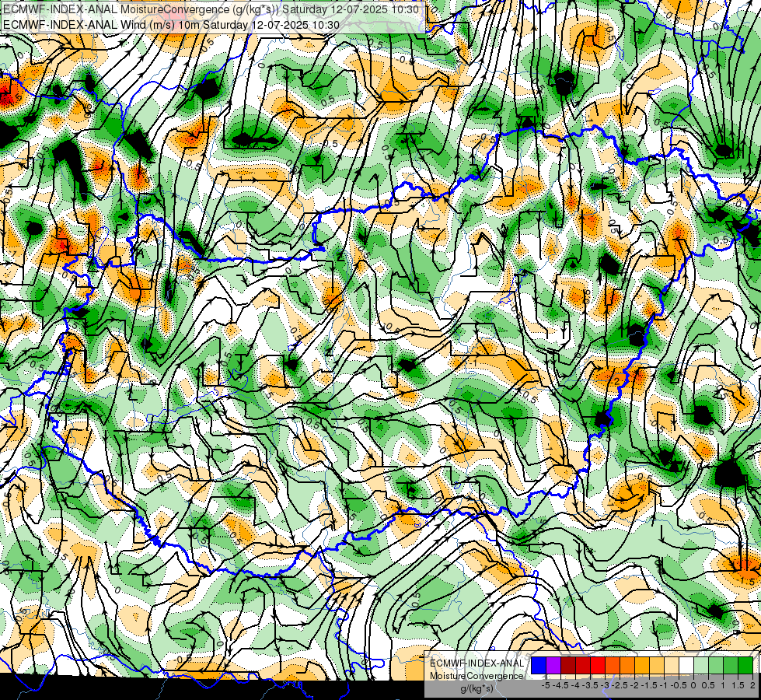
Task: Click the maroon swatch between -4.5 and -4
Action: (x=568, y=665)
